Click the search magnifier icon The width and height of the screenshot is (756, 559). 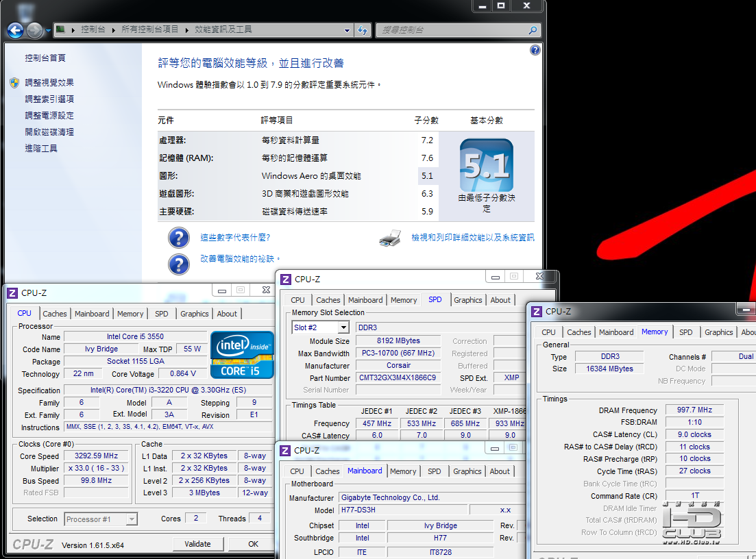(x=533, y=30)
